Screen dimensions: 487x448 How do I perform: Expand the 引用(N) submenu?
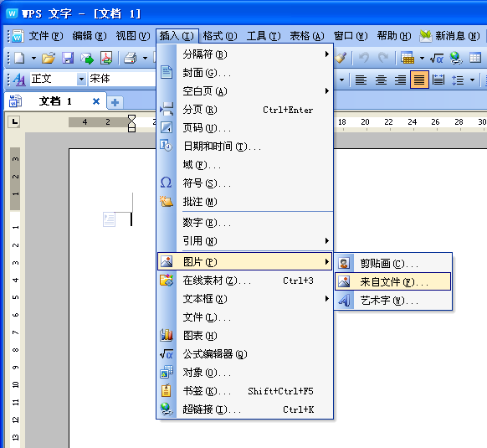pos(245,240)
